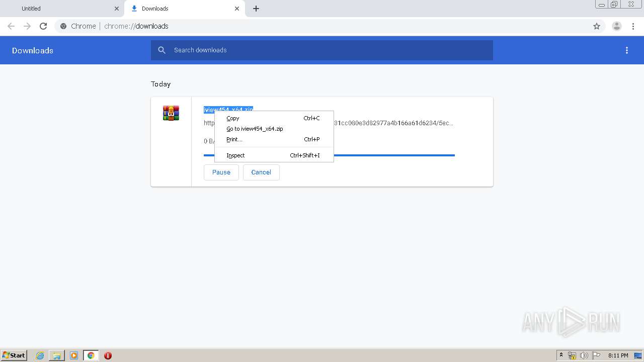The height and width of the screenshot is (362, 644).
Task: Choose Go to iview454_x64.zip in the context menu
Action: click(274, 129)
